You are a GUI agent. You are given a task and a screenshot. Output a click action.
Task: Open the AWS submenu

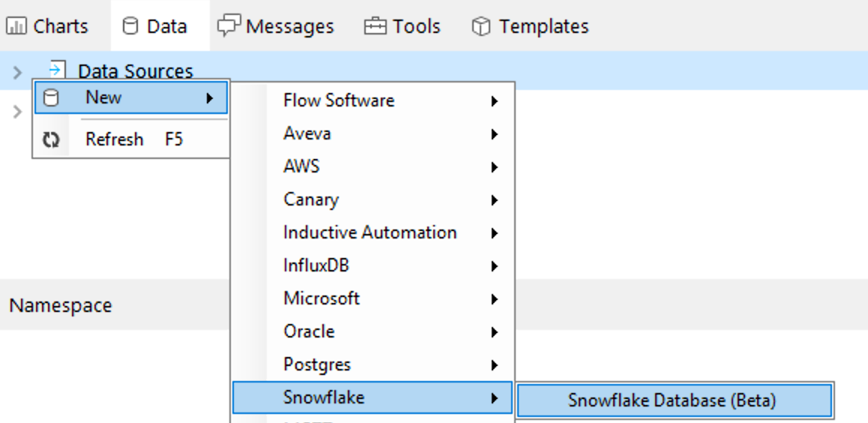click(x=373, y=166)
